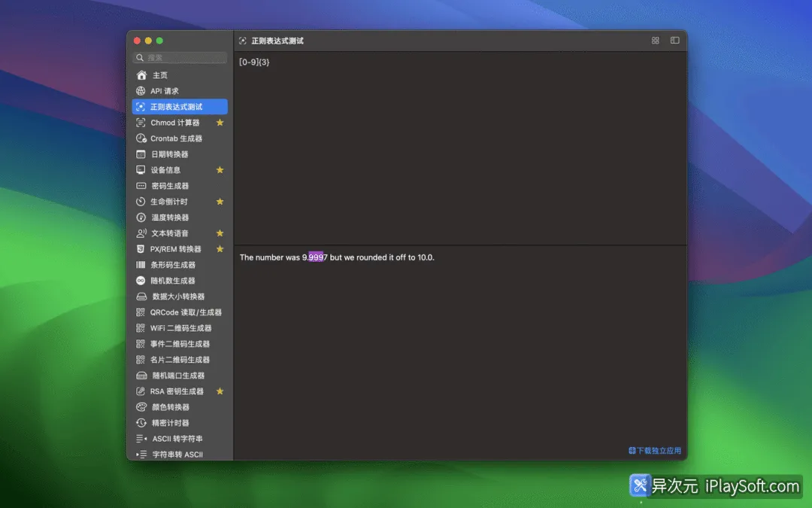Screen dimensions: 812x508
Task: Click the RSA 密钥生成器 icon
Action: [141, 391]
